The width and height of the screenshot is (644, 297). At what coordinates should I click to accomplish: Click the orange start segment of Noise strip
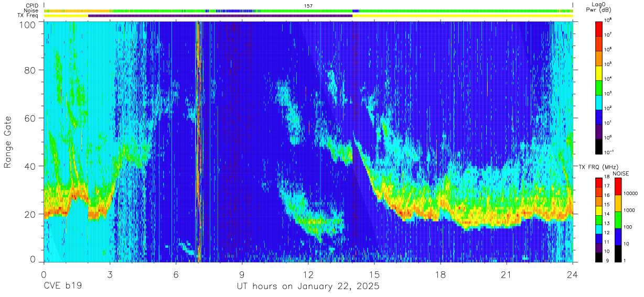[x=78, y=10]
